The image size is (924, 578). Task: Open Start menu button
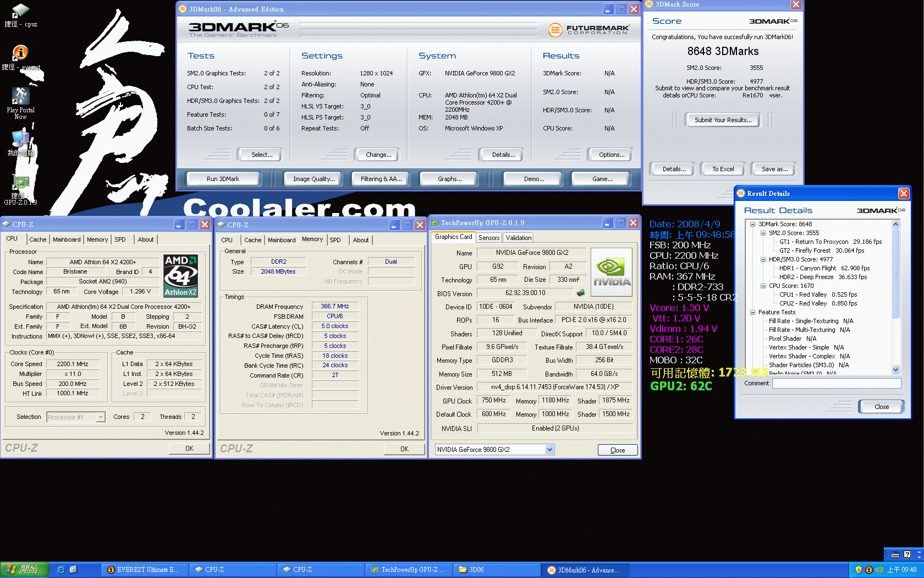click(25, 570)
